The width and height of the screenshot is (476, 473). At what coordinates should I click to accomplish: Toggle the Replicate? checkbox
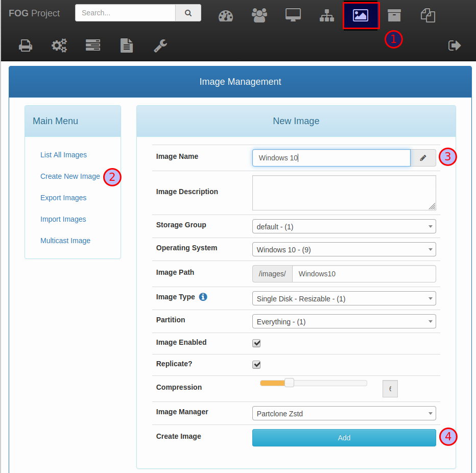[257, 365]
